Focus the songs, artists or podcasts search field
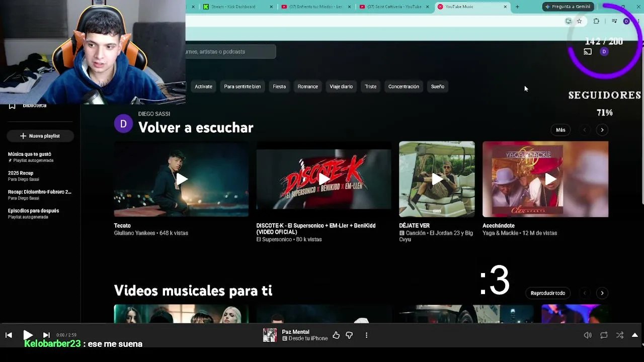The height and width of the screenshot is (362, 644). pyautogui.click(x=230, y=52)
